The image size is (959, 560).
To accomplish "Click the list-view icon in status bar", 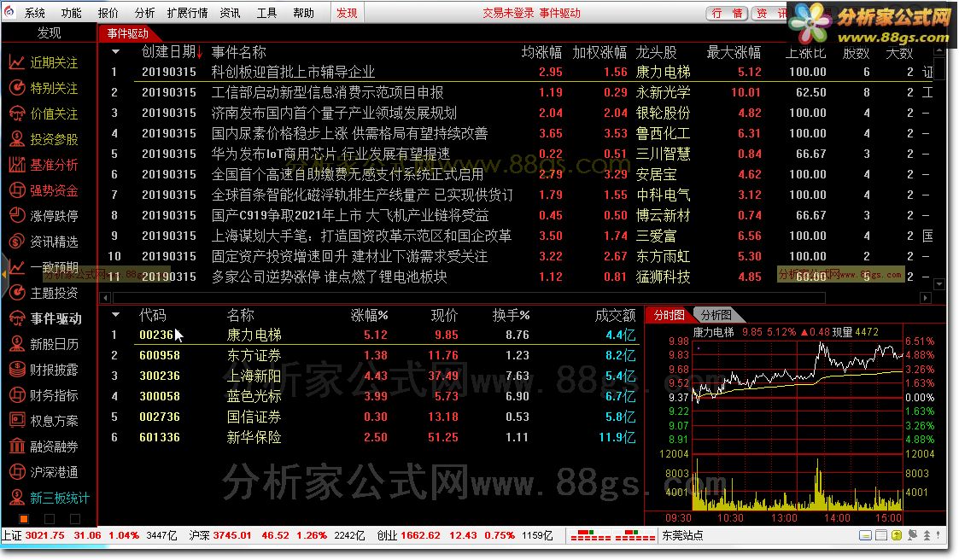I will coord(880,535).
